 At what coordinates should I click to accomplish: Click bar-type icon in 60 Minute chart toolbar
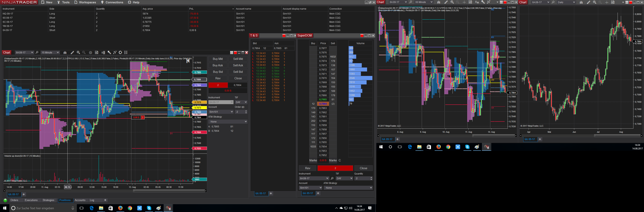coord(439,2)
